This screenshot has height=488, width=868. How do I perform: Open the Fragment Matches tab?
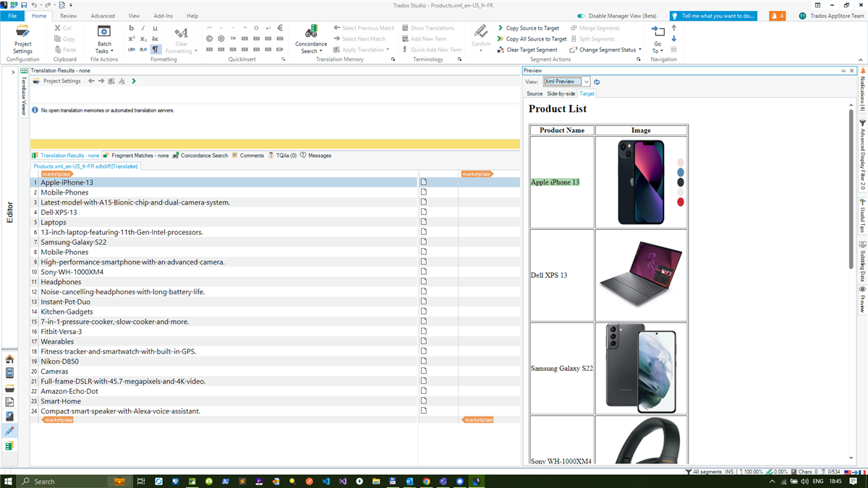[136, 155]
